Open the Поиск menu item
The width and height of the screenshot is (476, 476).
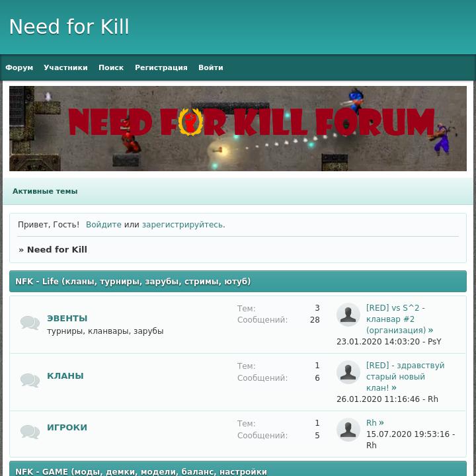(111, 67)
